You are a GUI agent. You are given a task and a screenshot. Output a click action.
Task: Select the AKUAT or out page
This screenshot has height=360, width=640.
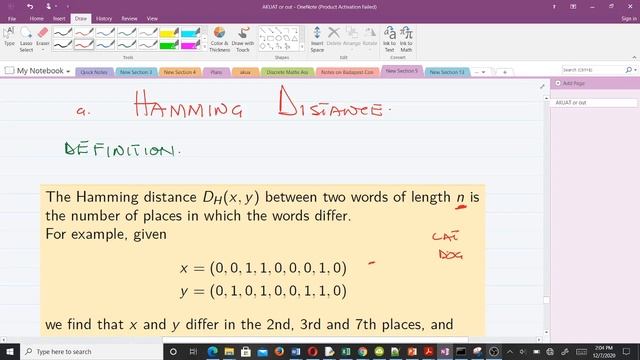593,102
